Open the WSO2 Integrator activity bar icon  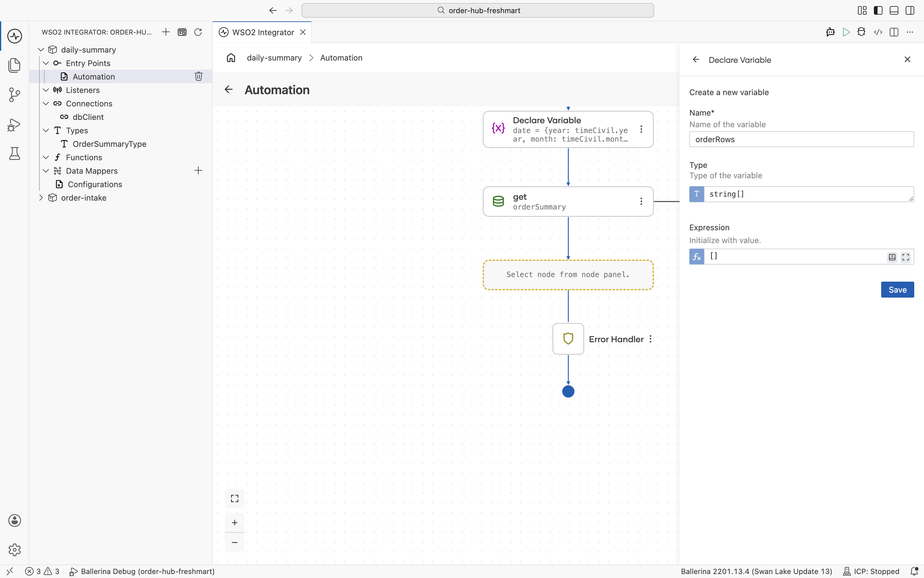click(14, 36)
